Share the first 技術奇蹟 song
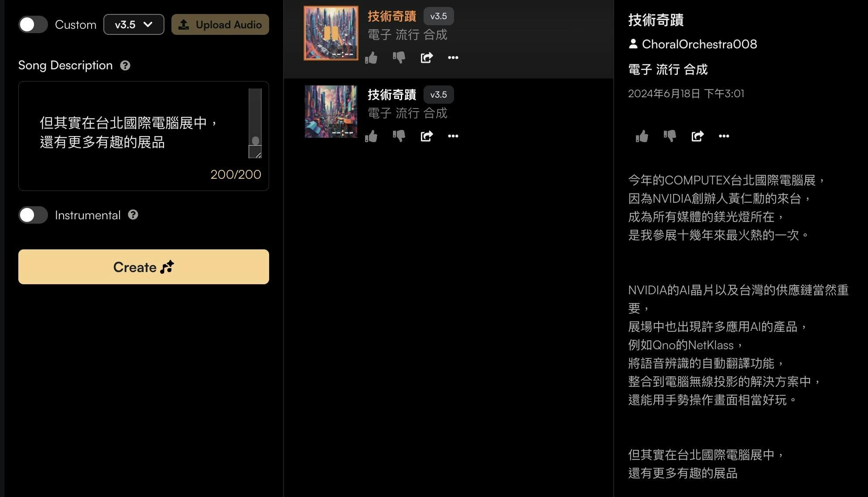The height and width of the screenshot is (497, 868). pyautogui.click(x=427, y=58)
